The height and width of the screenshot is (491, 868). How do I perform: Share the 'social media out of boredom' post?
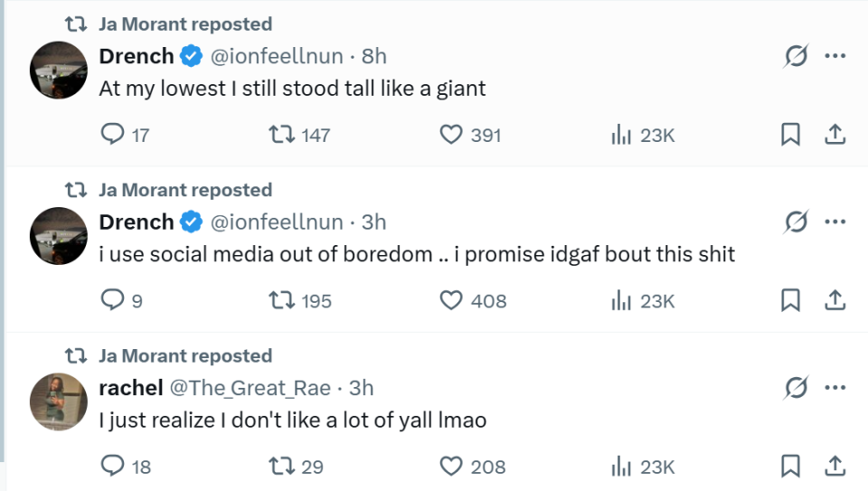point(835,300)
